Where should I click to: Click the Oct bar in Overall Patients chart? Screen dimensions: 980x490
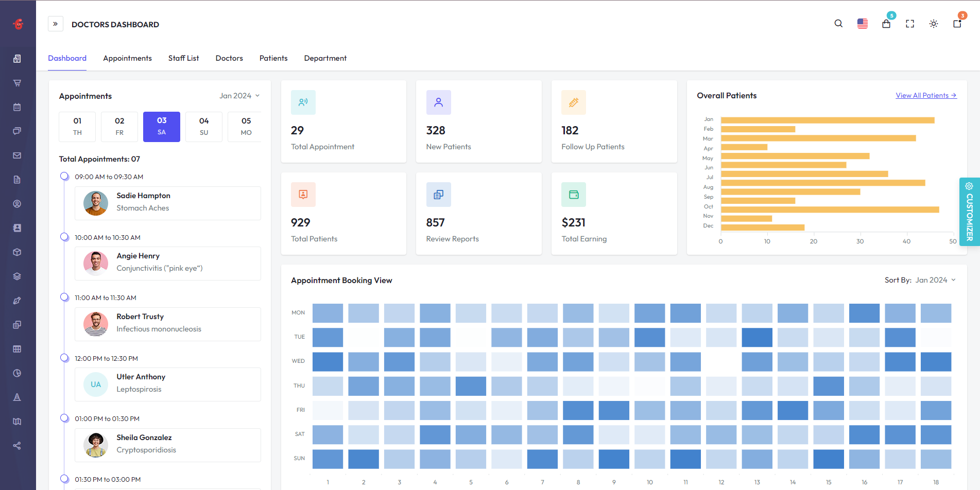830,209
